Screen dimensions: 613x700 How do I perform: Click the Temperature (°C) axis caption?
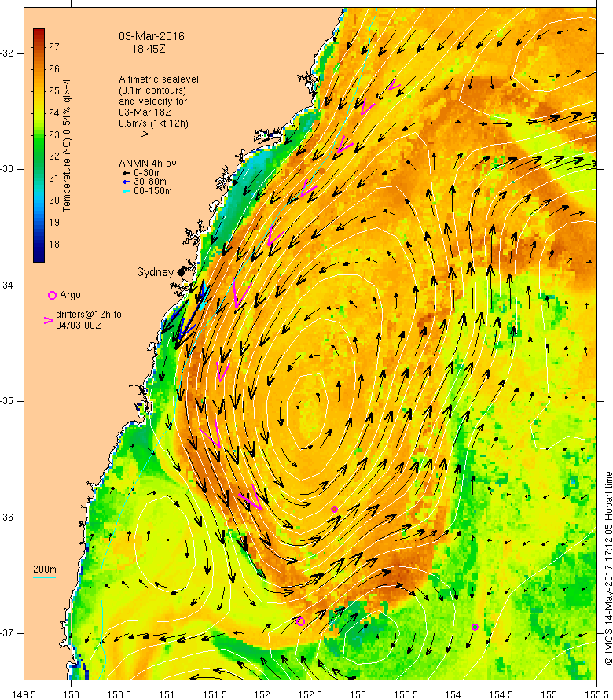[x=67, y=146]
